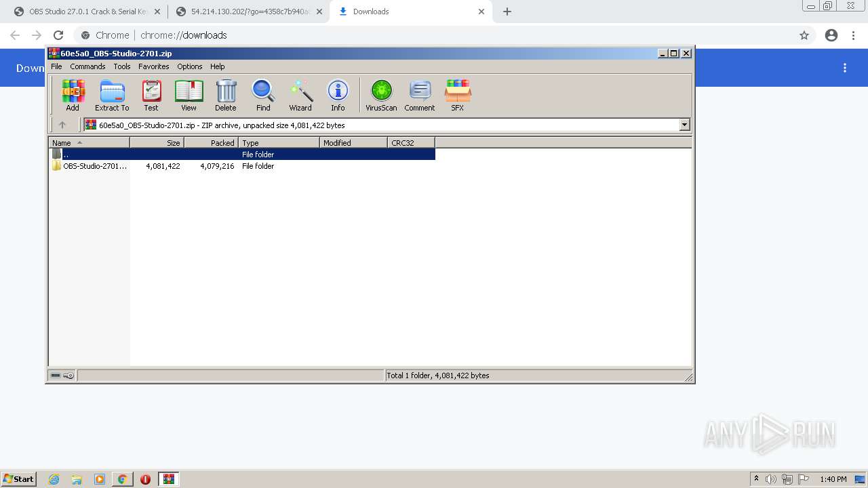This screenshot has height=488, width=868.
Task: Open the View file tool
Action: [x=189, y=95]
